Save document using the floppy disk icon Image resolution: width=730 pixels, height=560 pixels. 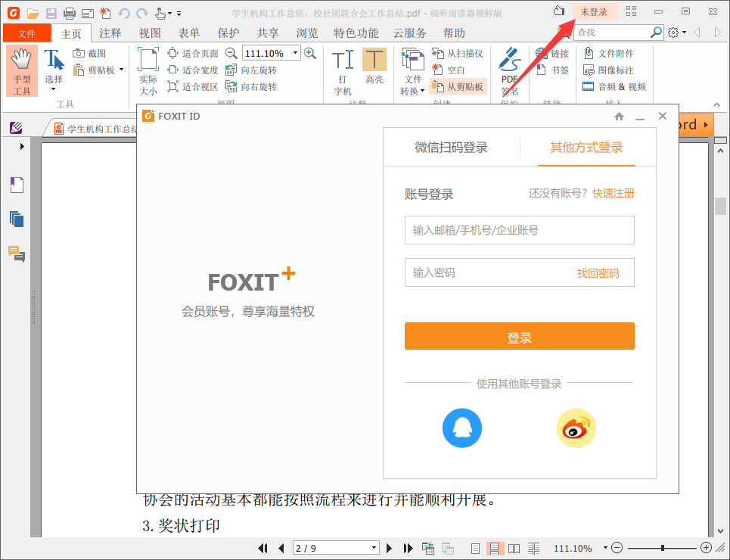pos(51,13)
